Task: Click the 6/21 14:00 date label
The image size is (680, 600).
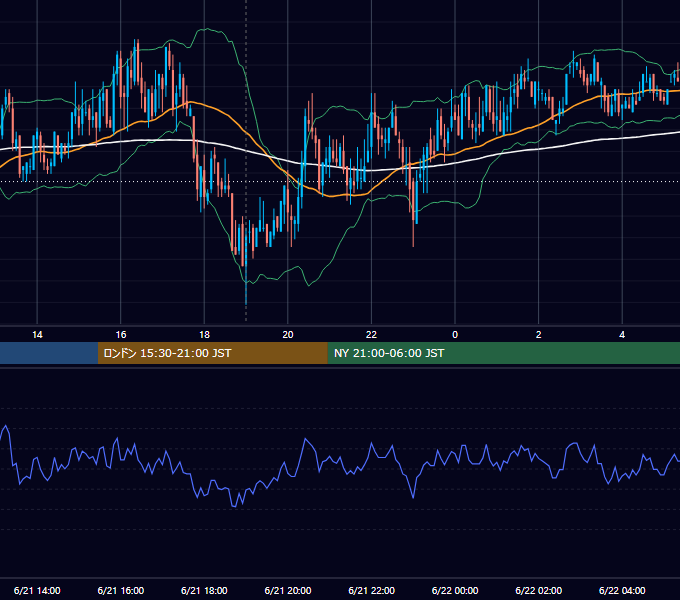Action: 37,590
